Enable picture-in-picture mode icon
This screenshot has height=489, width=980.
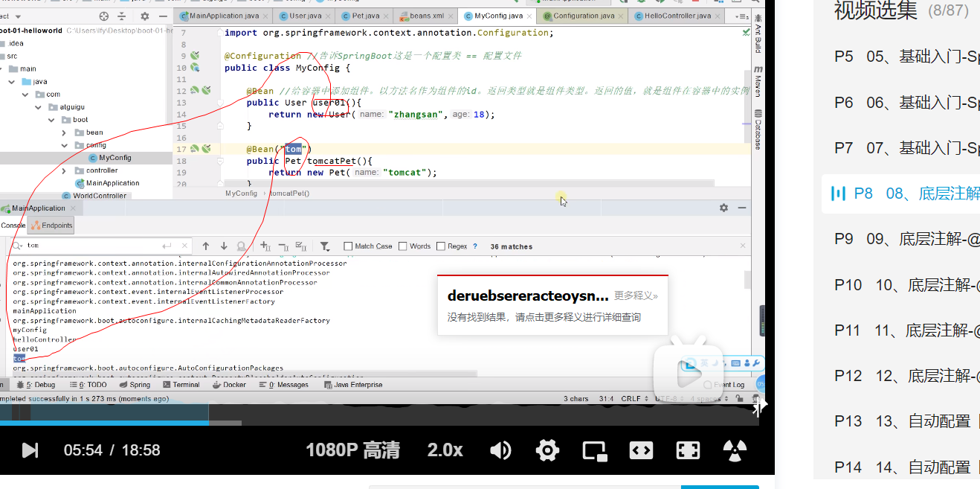coord(594,450)
